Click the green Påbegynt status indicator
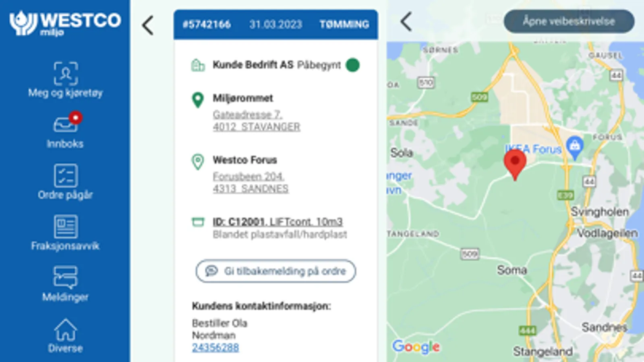This screenshot has height=362, width=644. (x=352, y=65)
